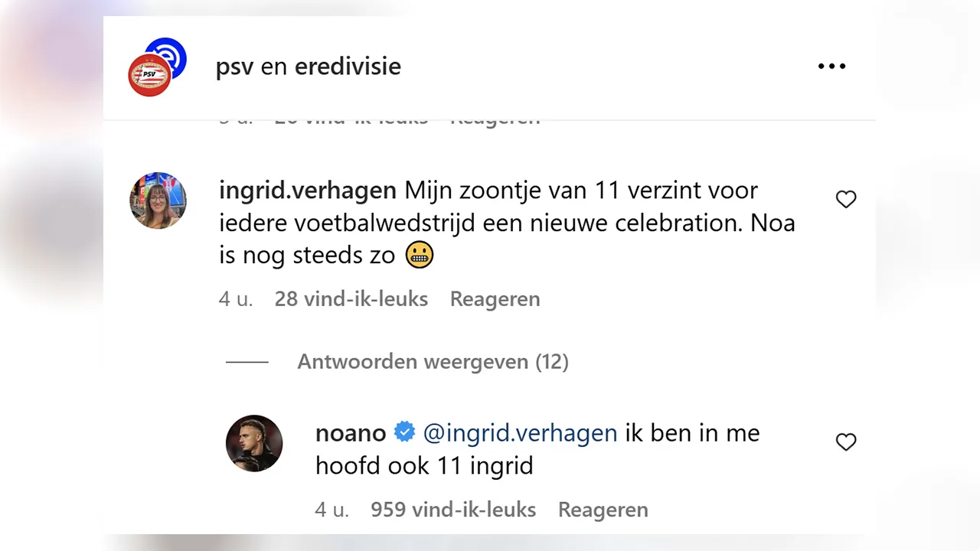Click the @ingrid.verhagen mention in noano's reply

(x=520, y=433)
